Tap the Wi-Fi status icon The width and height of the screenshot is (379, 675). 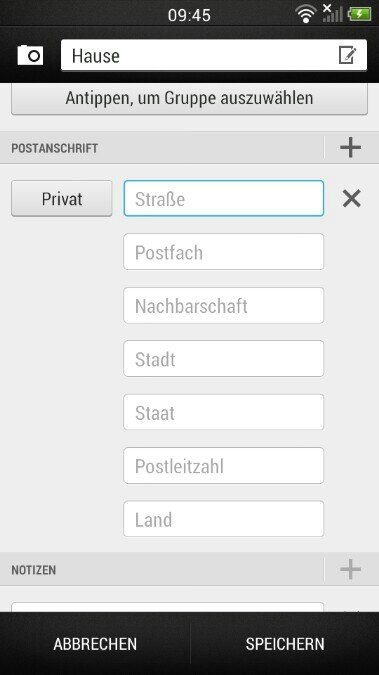click(x=306, y=14)
